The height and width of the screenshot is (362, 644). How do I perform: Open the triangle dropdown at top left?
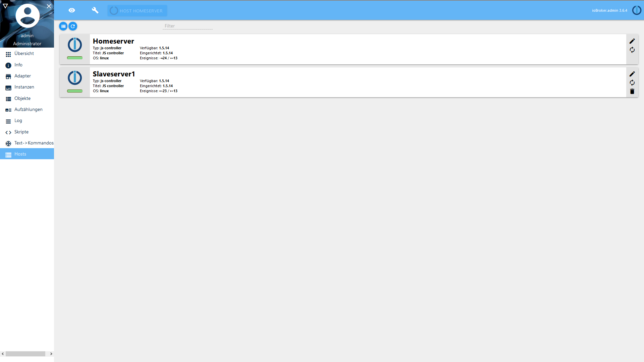pyautogui.click(x=5, y=6)
